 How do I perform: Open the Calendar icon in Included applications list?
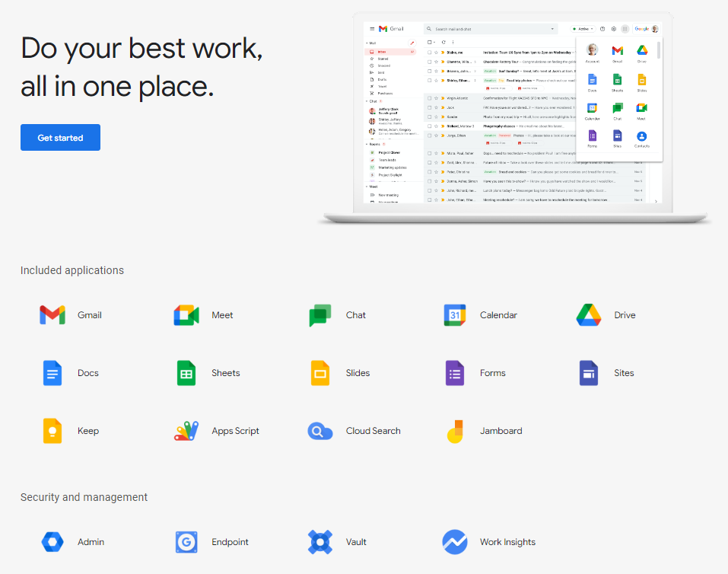pos(455,315)
